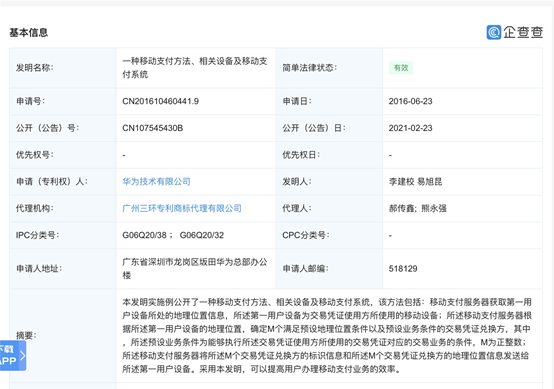554x389 pixels.
Task: Select application number CN201610460441.9
Action: point(160,101)
